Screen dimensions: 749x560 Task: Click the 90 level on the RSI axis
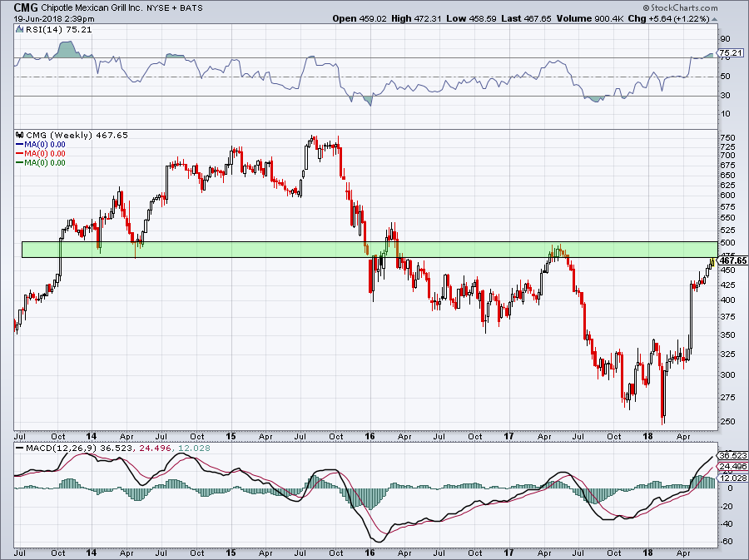pyautogui.click(x=725, y=39)
